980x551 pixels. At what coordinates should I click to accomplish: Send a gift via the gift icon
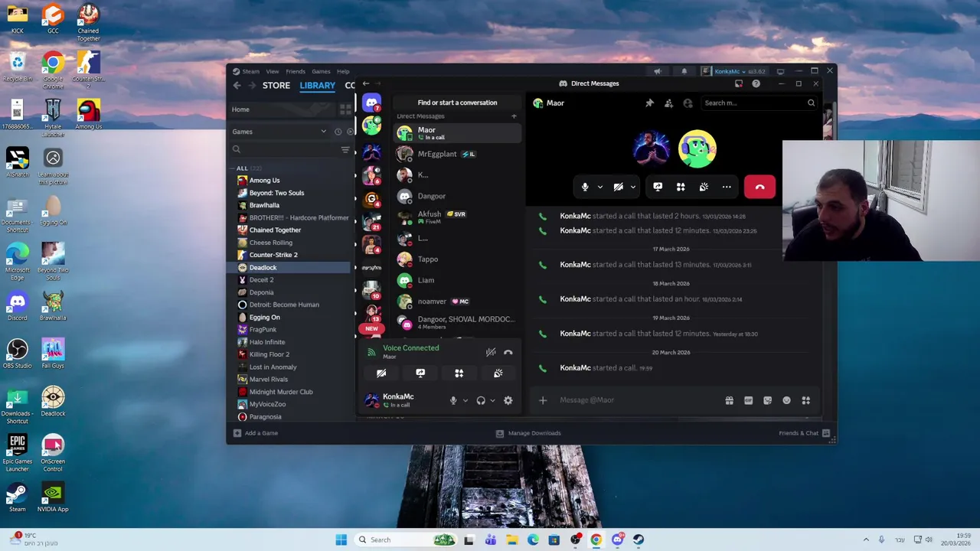pos(729,400)
